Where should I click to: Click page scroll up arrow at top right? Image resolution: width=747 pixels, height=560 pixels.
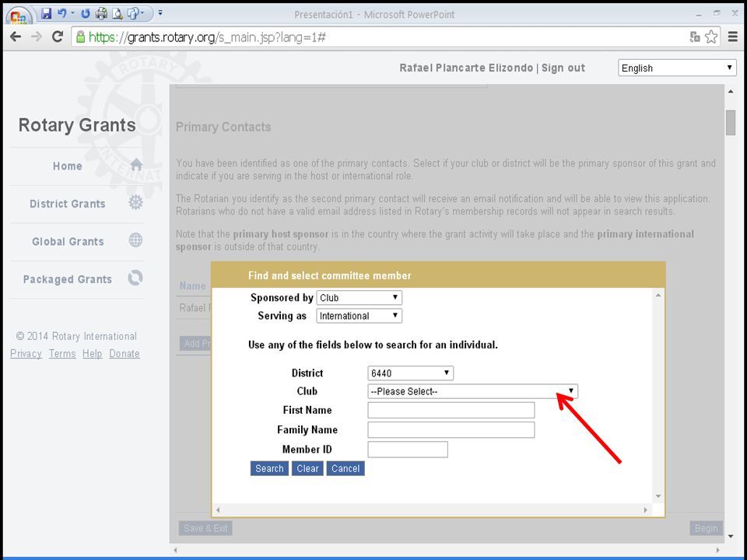(731, 92)
